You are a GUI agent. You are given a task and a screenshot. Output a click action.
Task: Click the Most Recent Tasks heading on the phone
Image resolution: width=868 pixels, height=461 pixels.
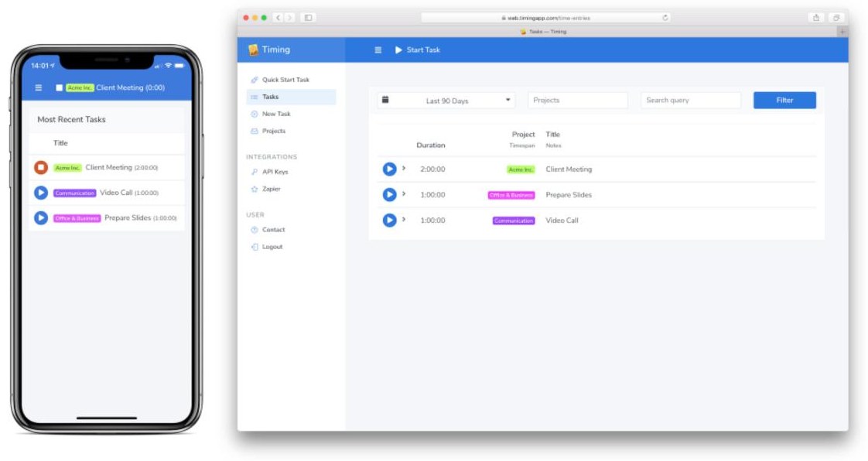click(71, 120)
